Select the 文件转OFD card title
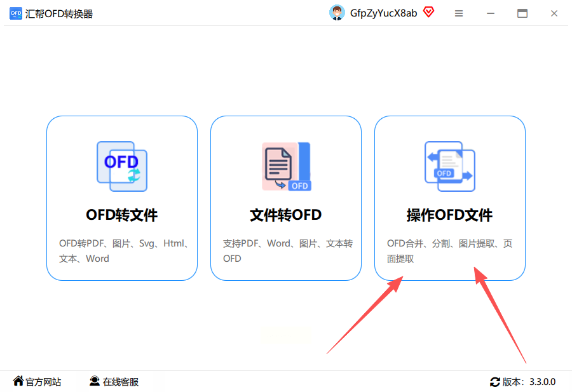The width and height of the screenshot is (572, 392). [x=285, y=215]
